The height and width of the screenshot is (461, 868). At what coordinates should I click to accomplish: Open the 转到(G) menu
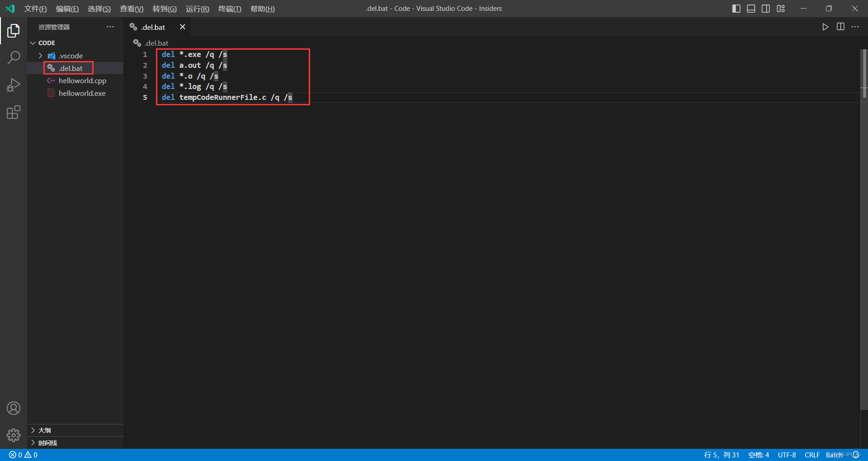165,9
